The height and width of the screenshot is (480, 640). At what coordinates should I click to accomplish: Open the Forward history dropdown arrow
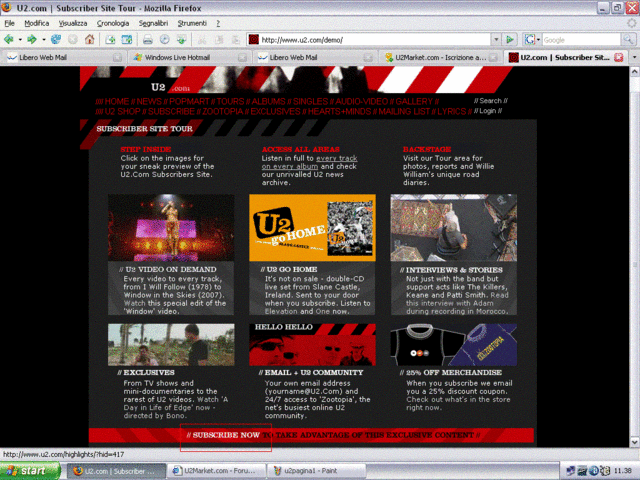click(43, 40)
